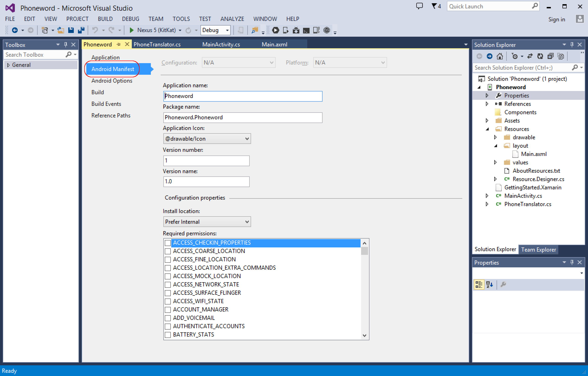Click the Save All toolbar icon
The height and width of the screenshot is (376, 588).
(81, 30)
